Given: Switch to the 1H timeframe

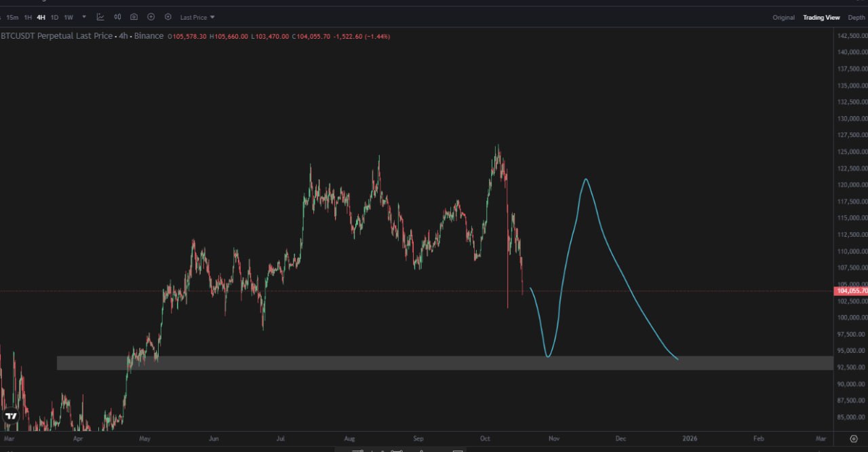Looking at the screenshot, I should point(28,17).
